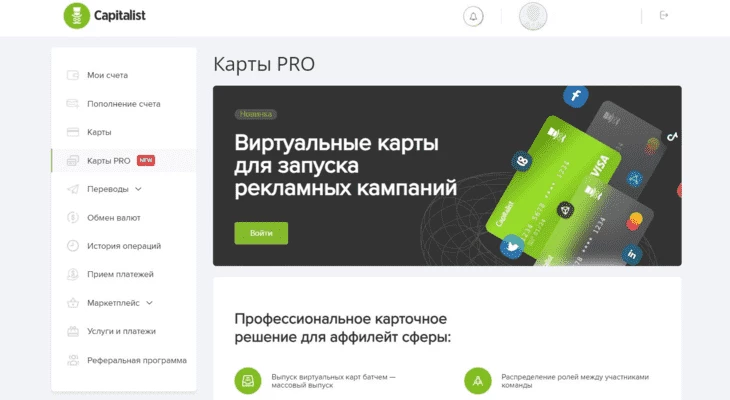Click the stacked cards icon beside Карты PRO
The image size is (730, 400).
pyautogui.click(x=73, y=161)
